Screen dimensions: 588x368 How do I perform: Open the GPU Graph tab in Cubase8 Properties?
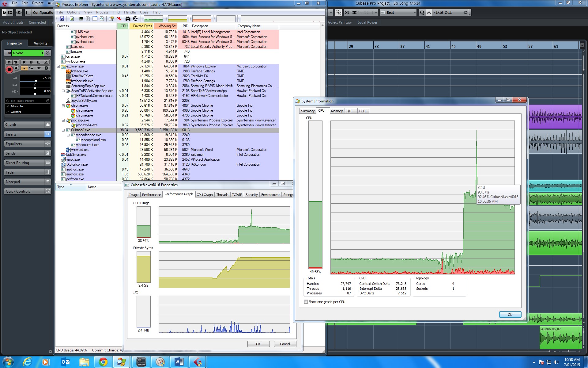click(x=205, y=195)
